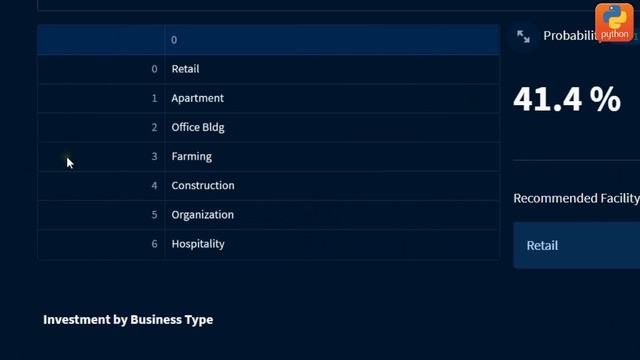Screen dimensions: 640x360
Task: Click the 41.4 % probability value
Action: [567, 99]
